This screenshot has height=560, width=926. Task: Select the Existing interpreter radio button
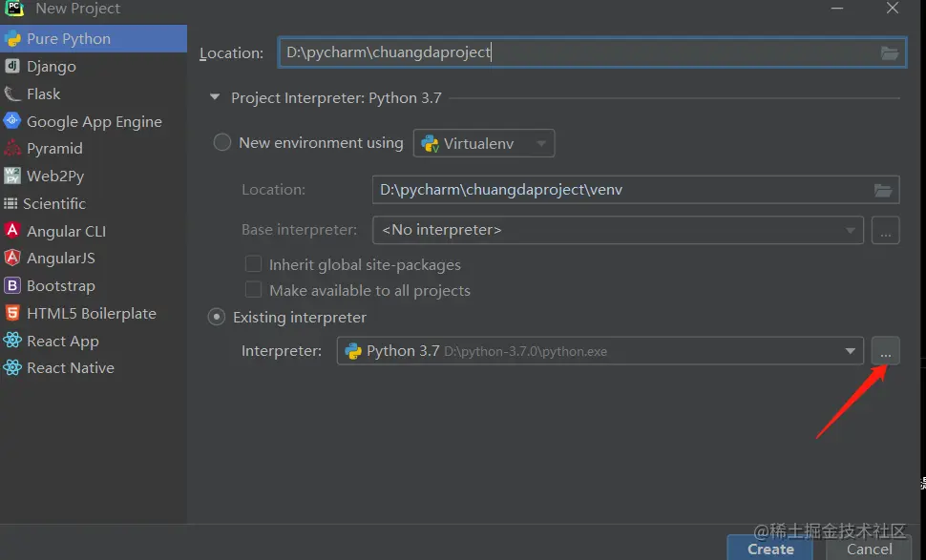point(217,317)
